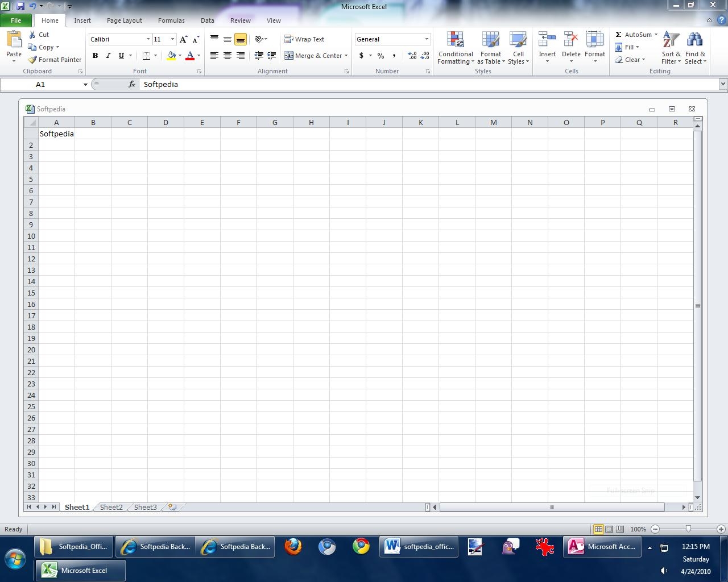Click the Conditional Formatting icon

(455, 40)
